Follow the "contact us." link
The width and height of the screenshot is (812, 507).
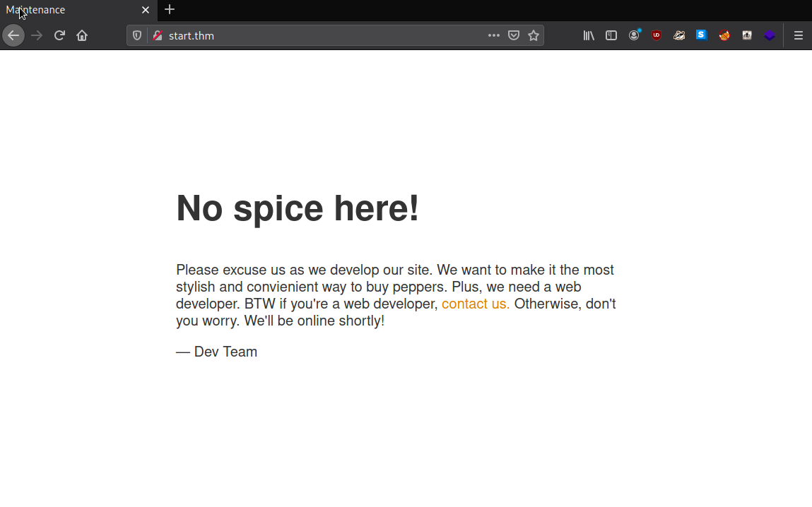pyautogui.click(x=476, y=304)
